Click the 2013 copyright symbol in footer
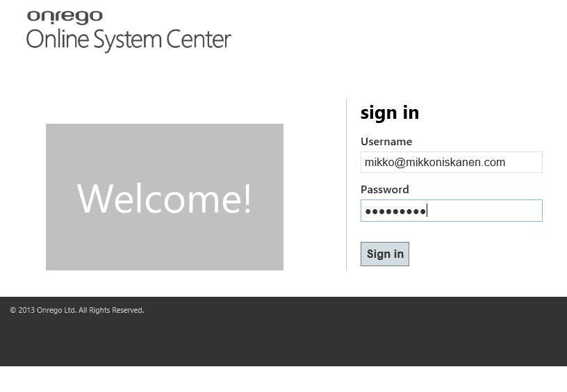This screenshot has height=392, width=567. [x=13, y=311]
